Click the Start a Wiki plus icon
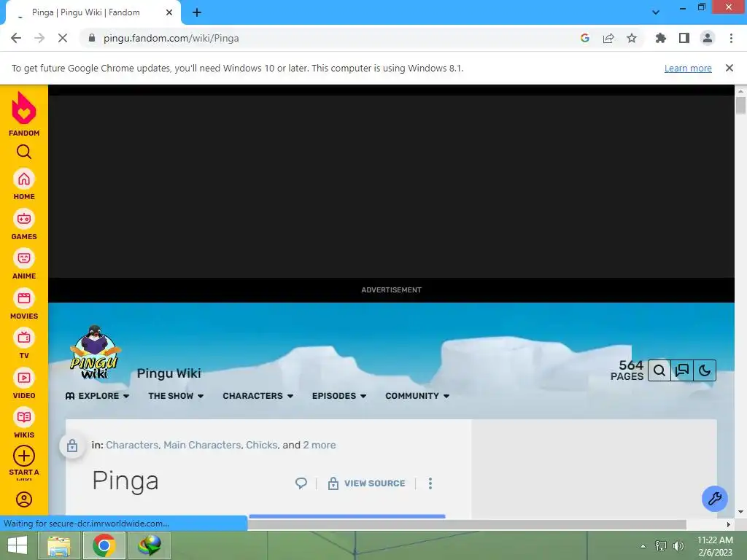The image size is (747, 560). coord(24,456)
